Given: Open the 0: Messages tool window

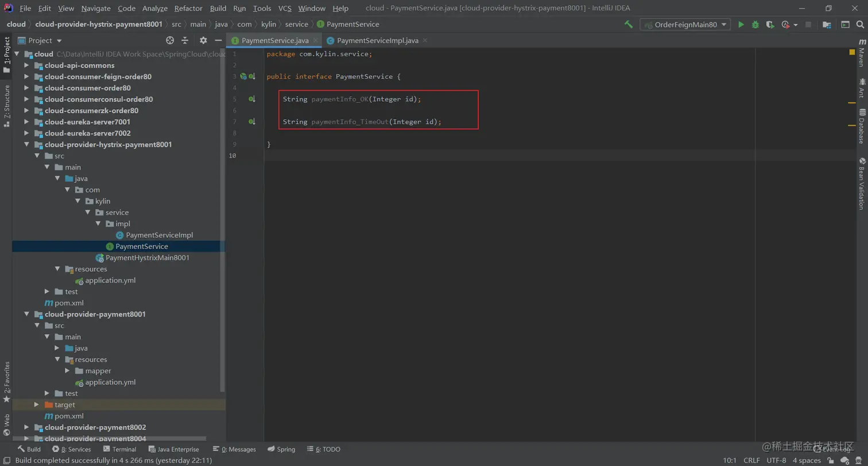Looking at the screenshot, I should click(x=234, y=449).
